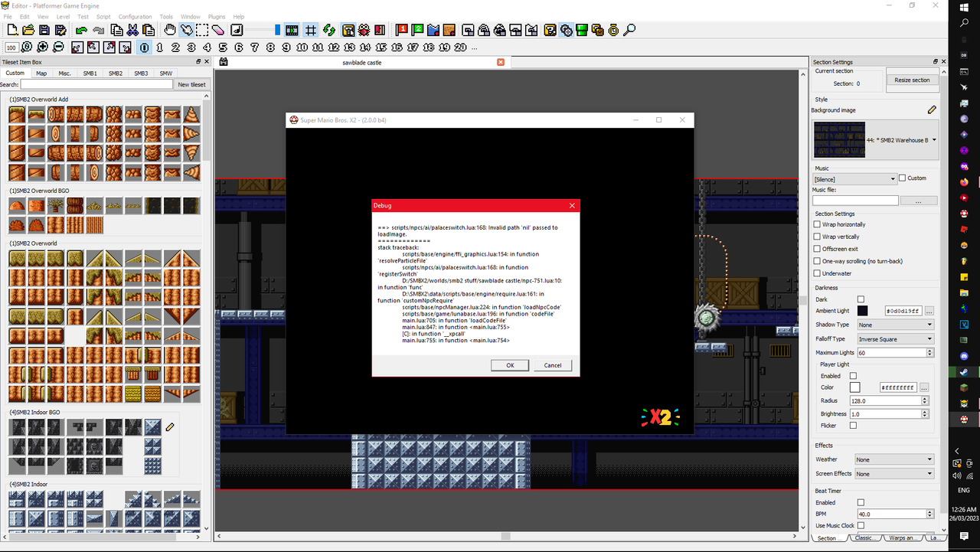The image size is (980, 552).
Task: Open the [Silence] music dropdown
Action: coord(854,178)
